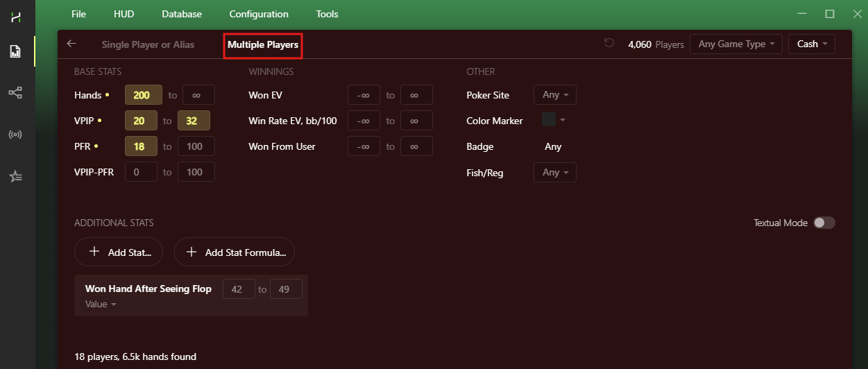Click the BASE STATS heading
This screenshot has width=868, height=369.
coord(98,71)
